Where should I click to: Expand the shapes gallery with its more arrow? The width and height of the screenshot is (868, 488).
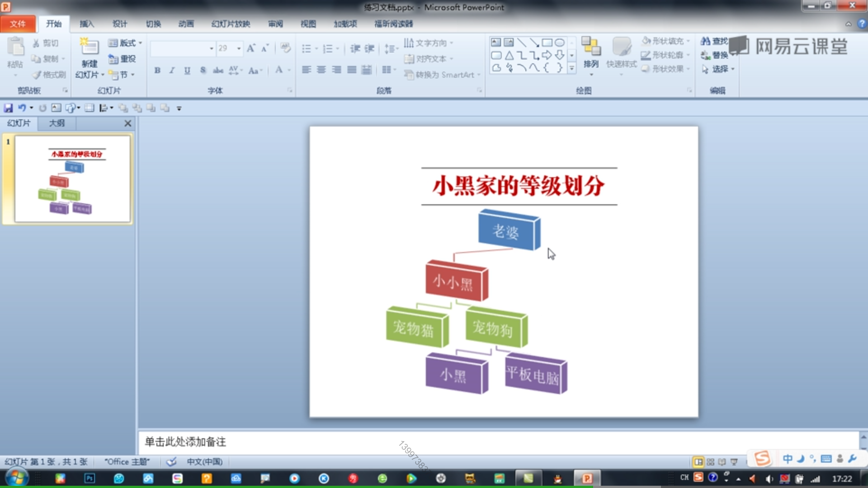click(571, 69)
